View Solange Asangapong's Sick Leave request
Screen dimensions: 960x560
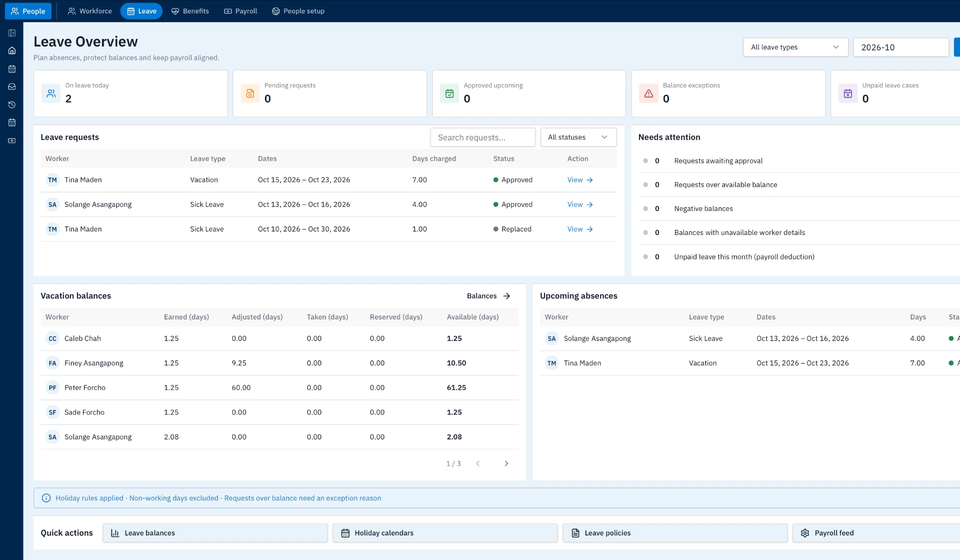(x=580, y=204)
